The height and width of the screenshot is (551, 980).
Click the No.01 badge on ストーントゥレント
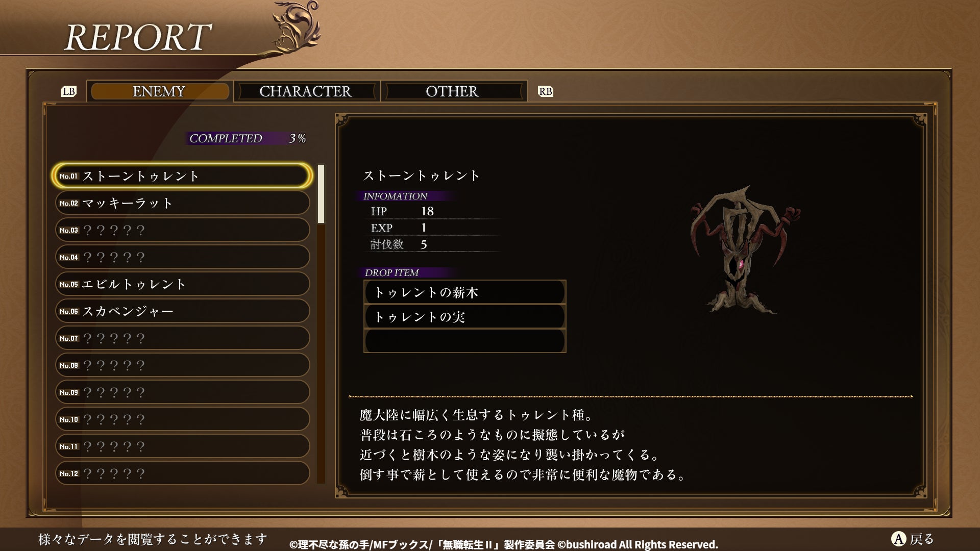[x=69, y=176]
